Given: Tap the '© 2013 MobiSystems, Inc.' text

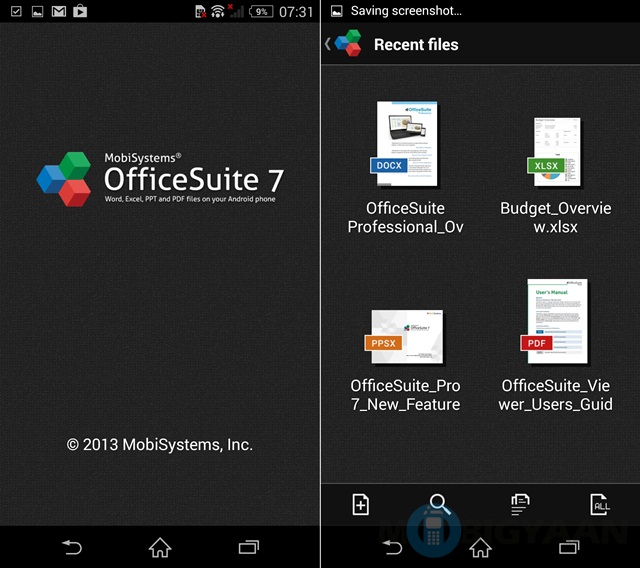Looking at the screenshot, I should point(160,444).
